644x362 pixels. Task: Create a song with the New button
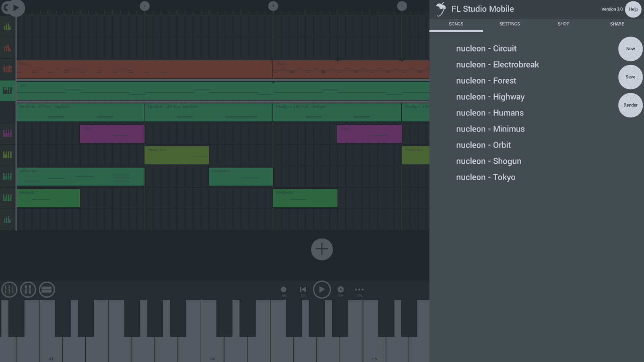click(630, 49)
